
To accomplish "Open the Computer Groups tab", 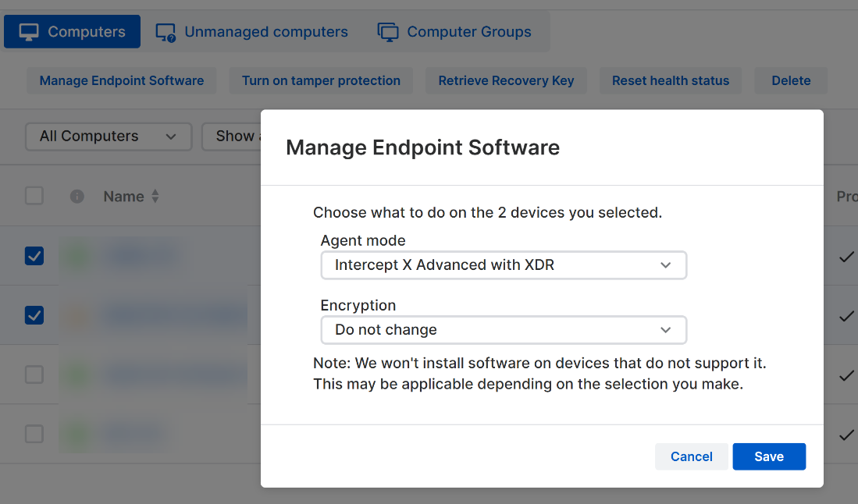I will click(454, 32).
